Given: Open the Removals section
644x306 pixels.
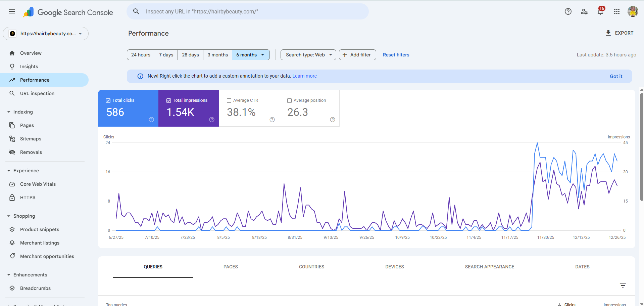Looking at the screenshot, I should click(31, 152).
